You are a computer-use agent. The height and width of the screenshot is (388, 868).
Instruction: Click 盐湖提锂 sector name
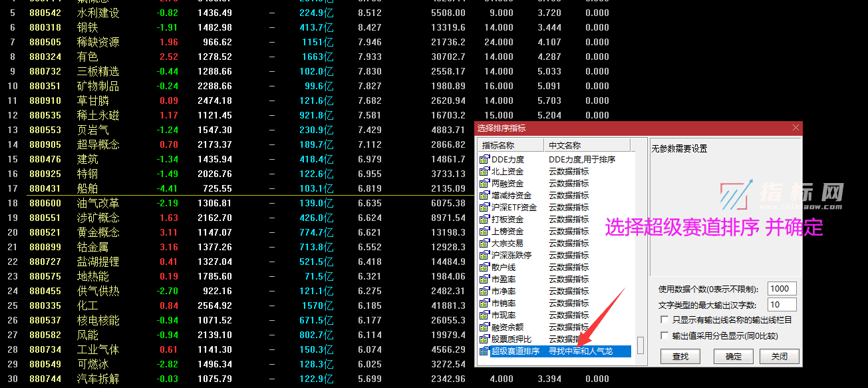coord(98,262)
